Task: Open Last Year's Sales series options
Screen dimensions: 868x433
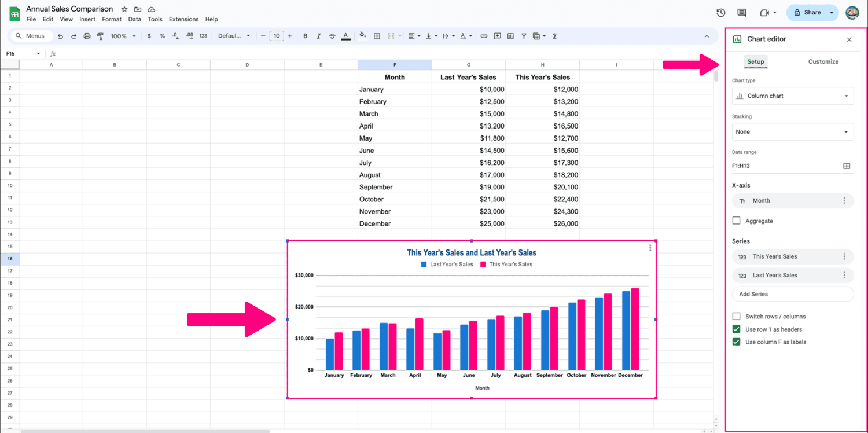Action: 844,275
